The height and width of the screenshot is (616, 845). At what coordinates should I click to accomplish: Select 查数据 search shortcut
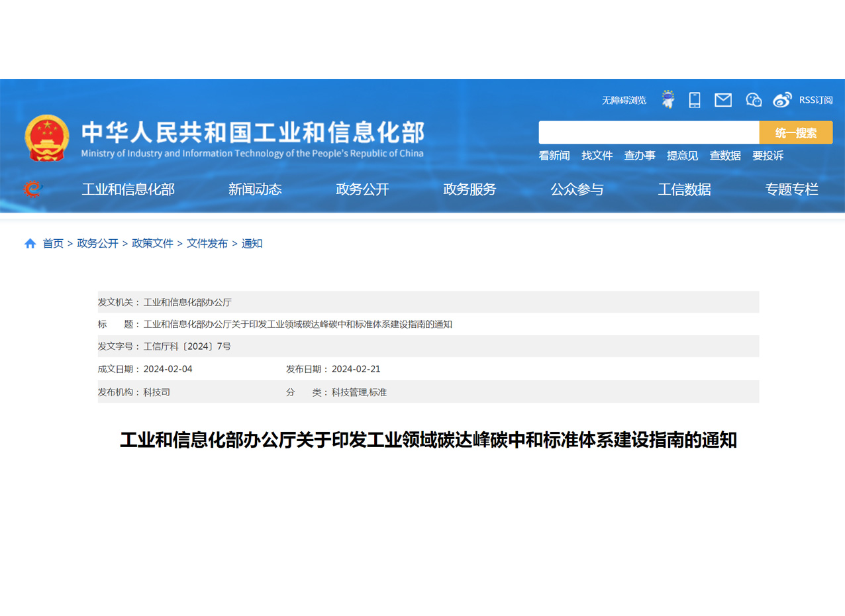coord(725,156)
